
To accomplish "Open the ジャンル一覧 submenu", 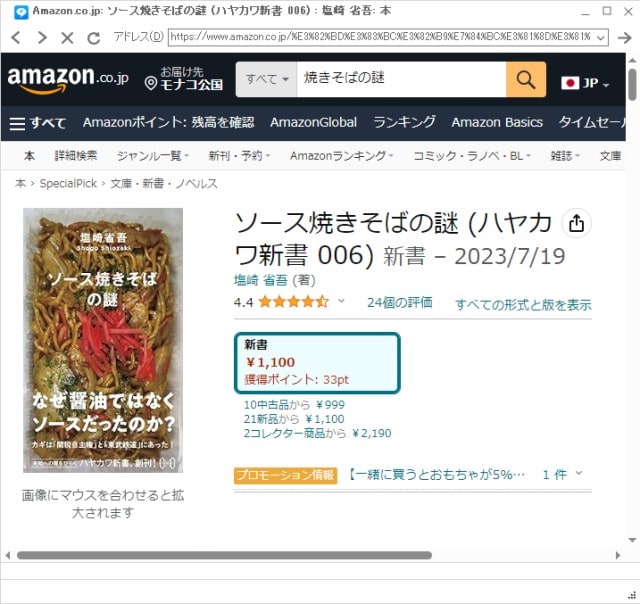I will (153, 155).
